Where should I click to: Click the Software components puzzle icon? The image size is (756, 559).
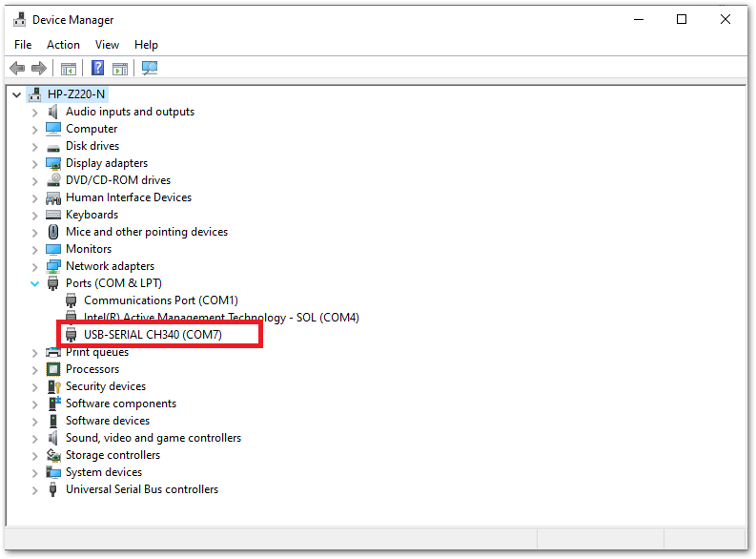tap(53, 404)
